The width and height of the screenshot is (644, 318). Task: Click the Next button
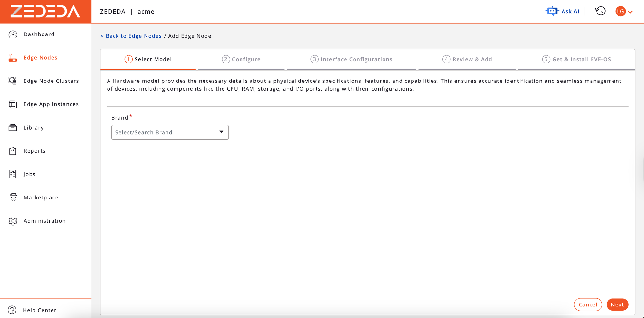pos(617,304)
